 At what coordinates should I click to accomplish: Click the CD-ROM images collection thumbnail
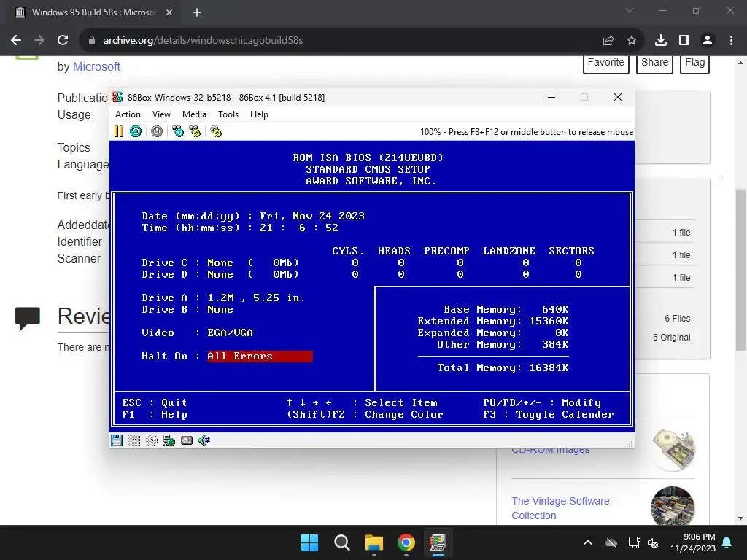(673, 451)
